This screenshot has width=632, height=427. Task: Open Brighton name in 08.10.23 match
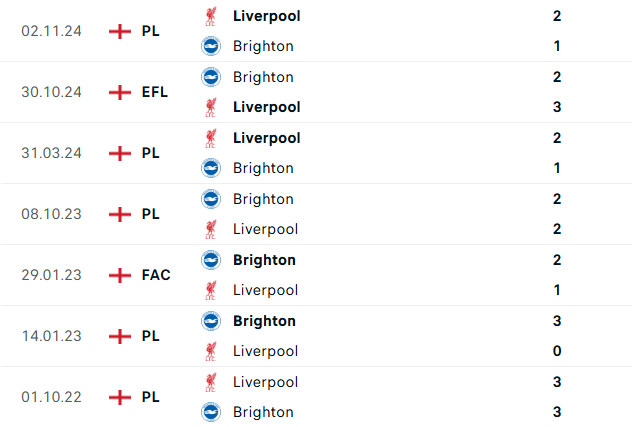263,199
